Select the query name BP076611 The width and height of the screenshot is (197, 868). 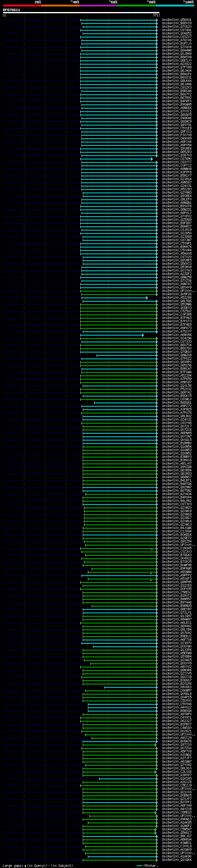point(11,10)
